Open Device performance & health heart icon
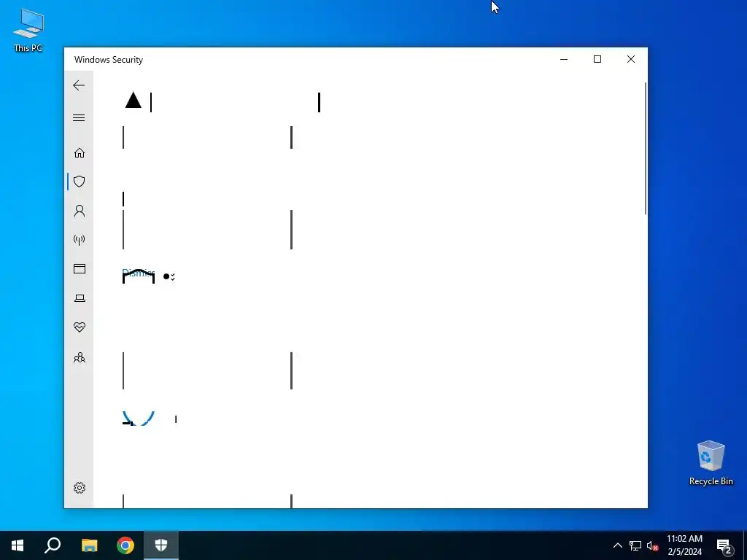 [x=80, y=327]
